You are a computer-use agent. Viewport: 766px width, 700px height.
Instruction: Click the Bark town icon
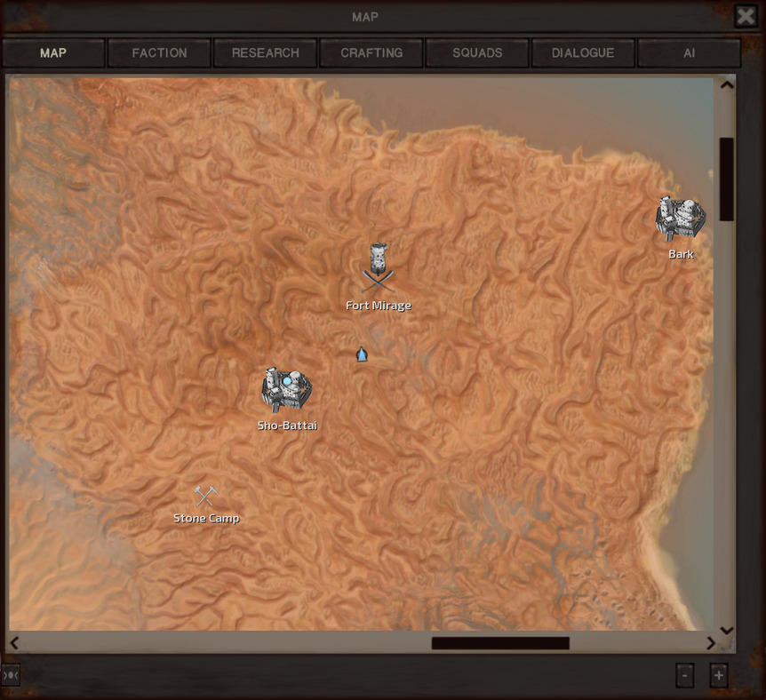(x=681, y=219)
